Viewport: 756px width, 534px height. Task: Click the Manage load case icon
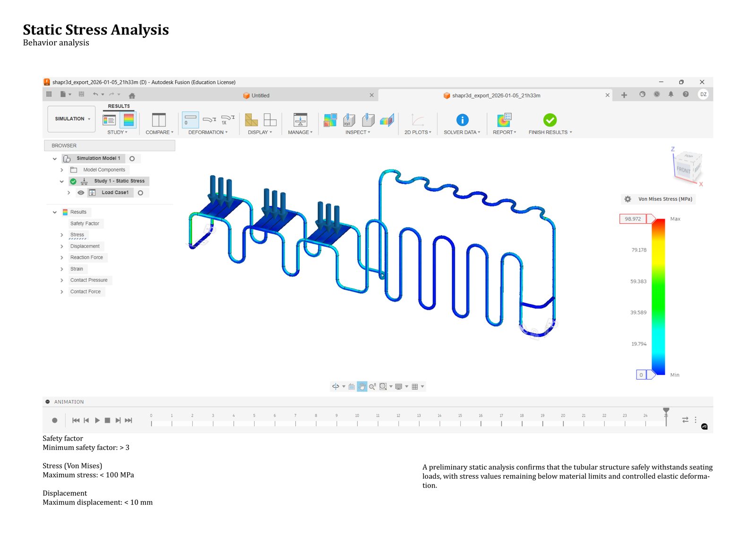pos(300,120)
